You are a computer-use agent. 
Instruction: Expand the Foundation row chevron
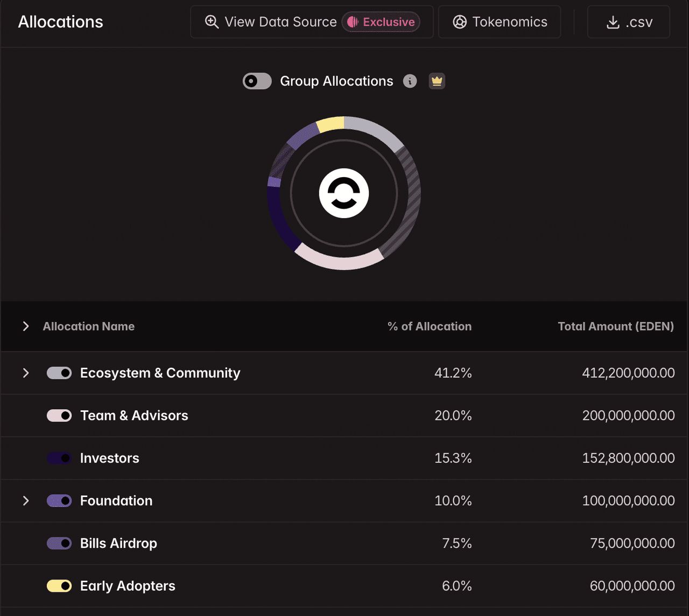click(x=26, y=501)
